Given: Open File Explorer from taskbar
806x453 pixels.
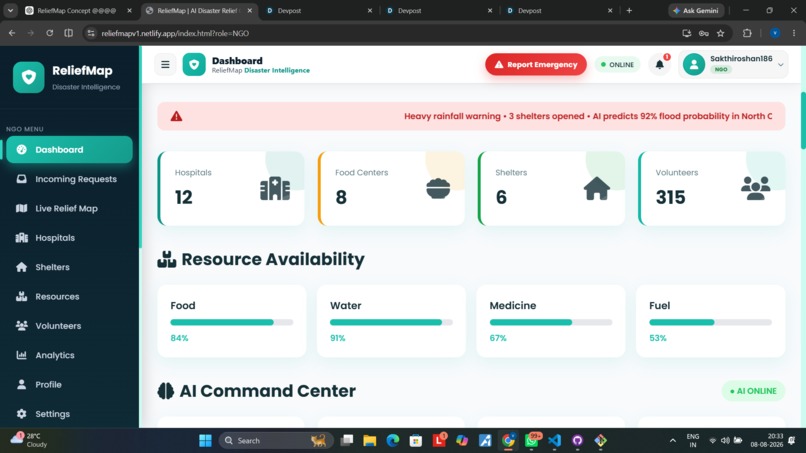Looking at the screenshot, I should coord(370,441).
